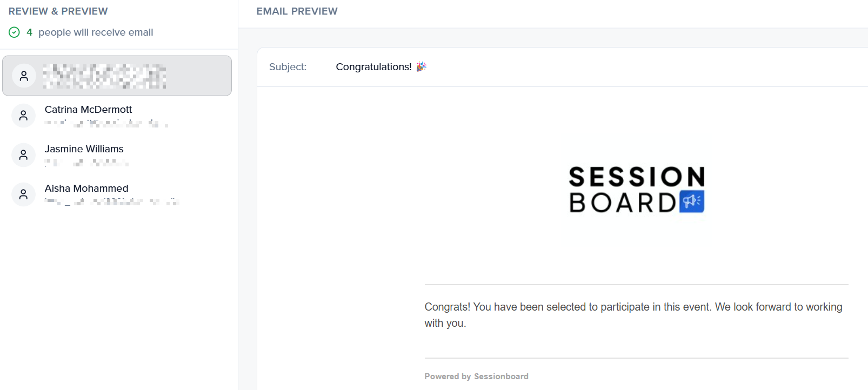Click the green recipient count number 4

[29, 32]
